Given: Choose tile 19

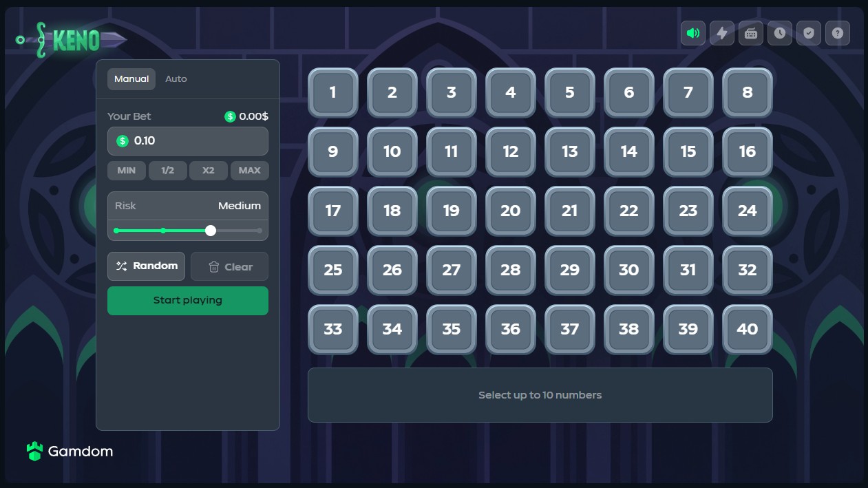Looking at the screenshot, I should coord(452,211).
